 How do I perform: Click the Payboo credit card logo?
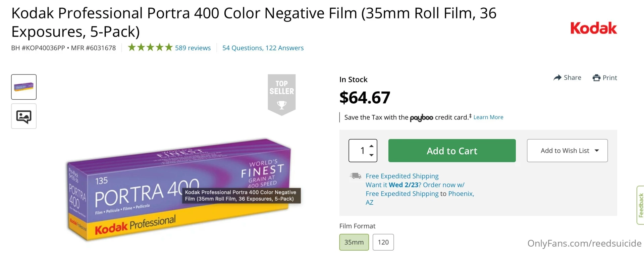point(421,117)
